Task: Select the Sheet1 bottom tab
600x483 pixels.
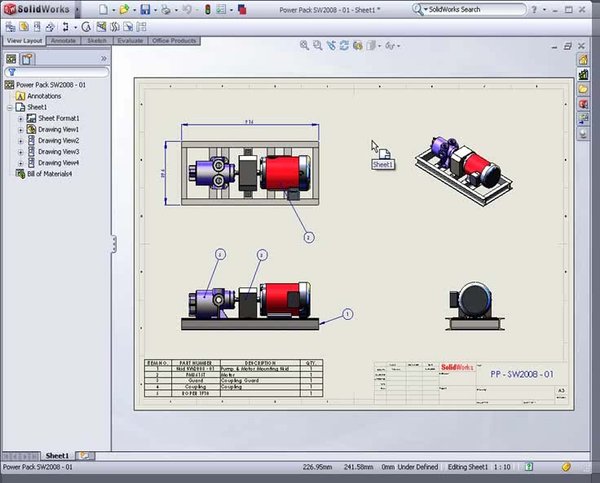Action: (57, 455)
